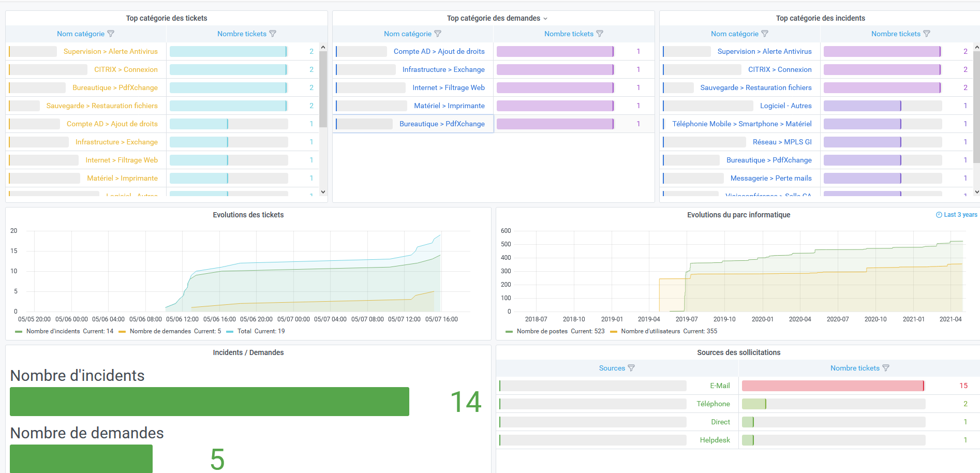
Task: Open Nom catégorie filter in tickets table
Action: (111, 34)
